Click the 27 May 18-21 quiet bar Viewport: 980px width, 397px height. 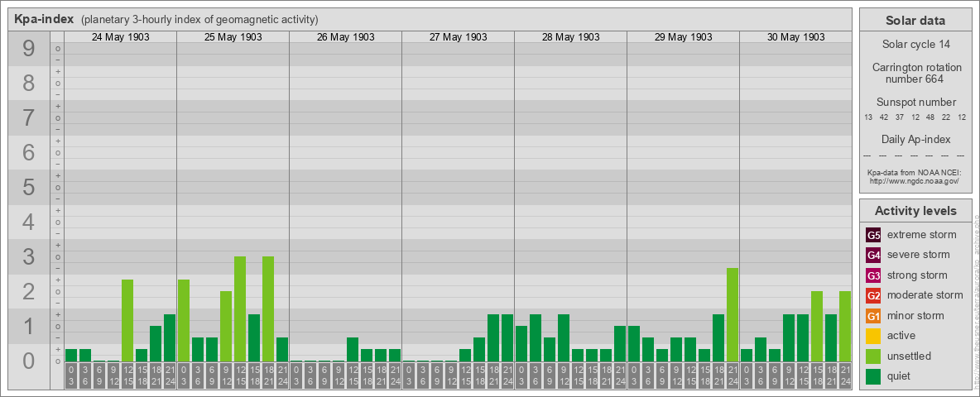493,338
